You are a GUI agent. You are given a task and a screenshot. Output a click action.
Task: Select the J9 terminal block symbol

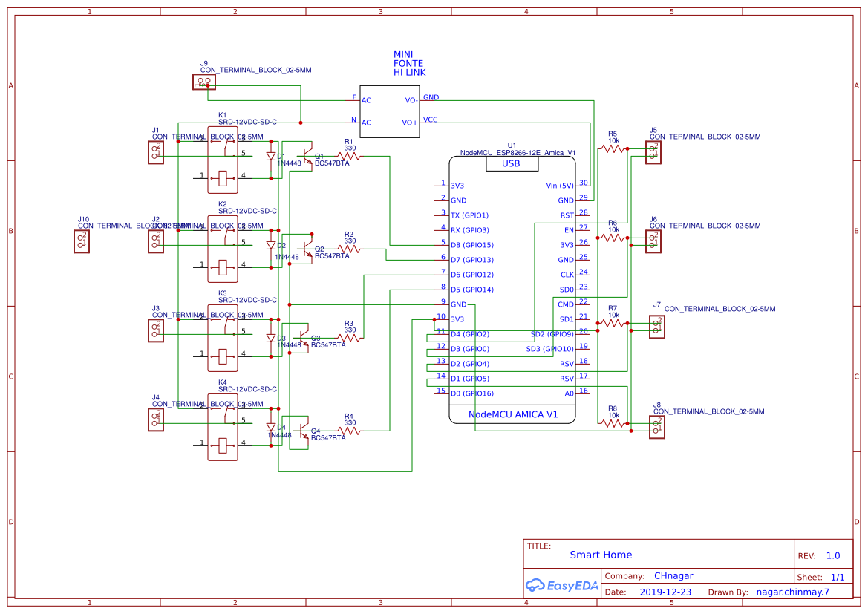tap(203, 82)
